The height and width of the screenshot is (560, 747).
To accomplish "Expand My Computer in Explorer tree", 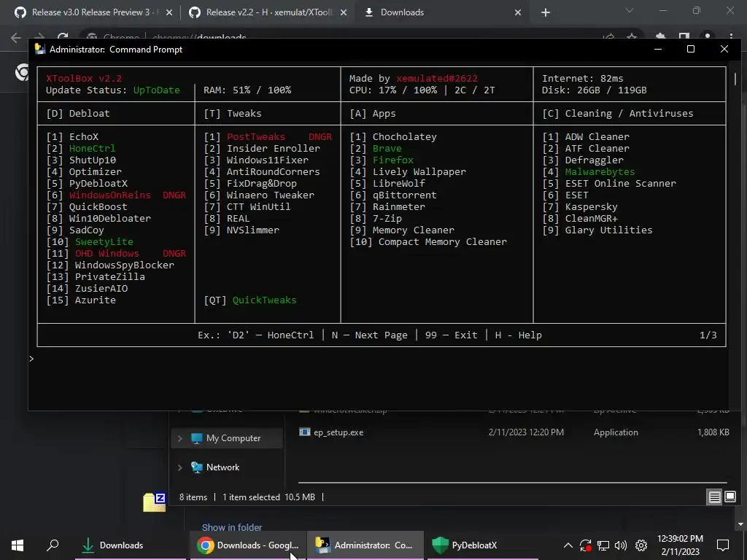I will click(x=179, y=438).
